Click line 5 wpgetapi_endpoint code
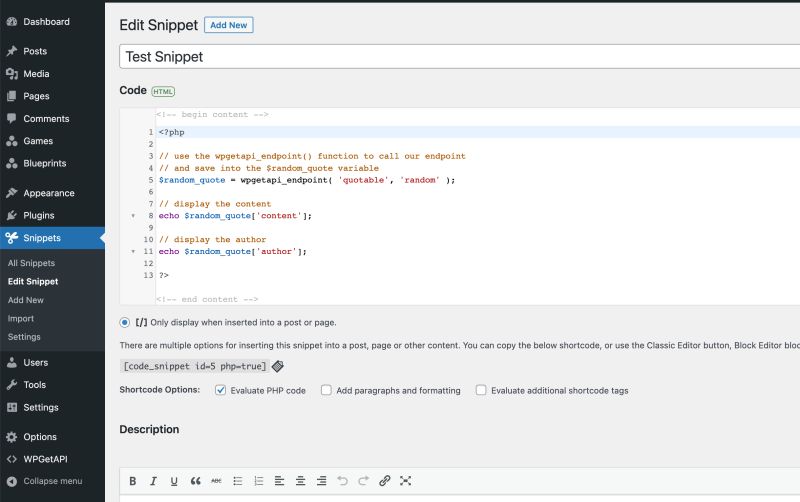800x502 pixels. [307, 180]
